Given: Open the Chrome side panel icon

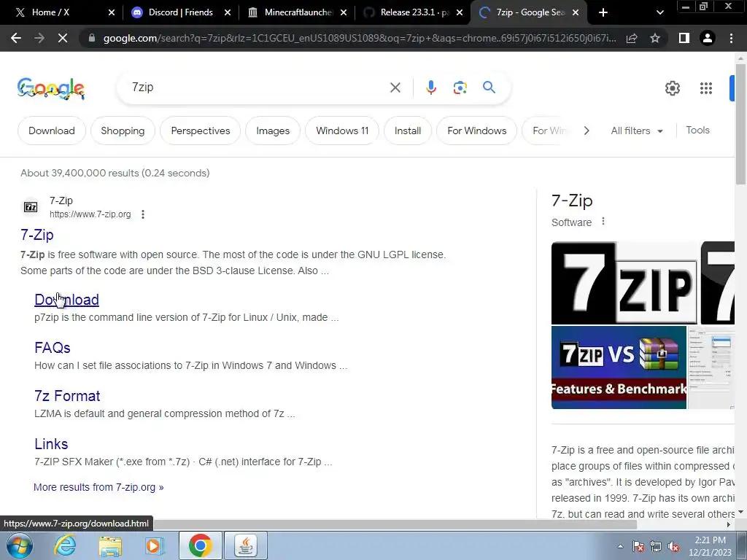Looking at the screenshot, I should [x=684, y=38].
